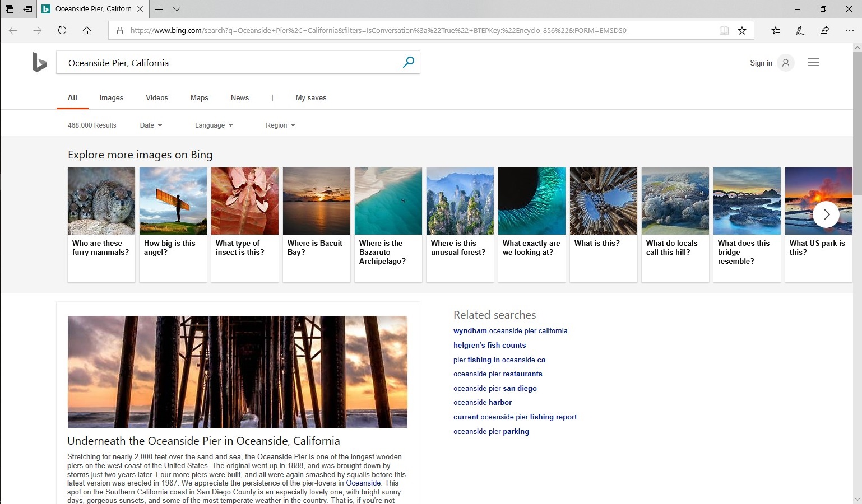Select the All search tab

point(72,97)
